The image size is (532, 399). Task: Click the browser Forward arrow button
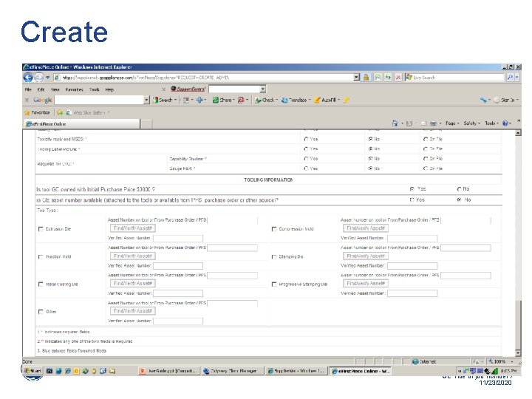pos(38,78)
